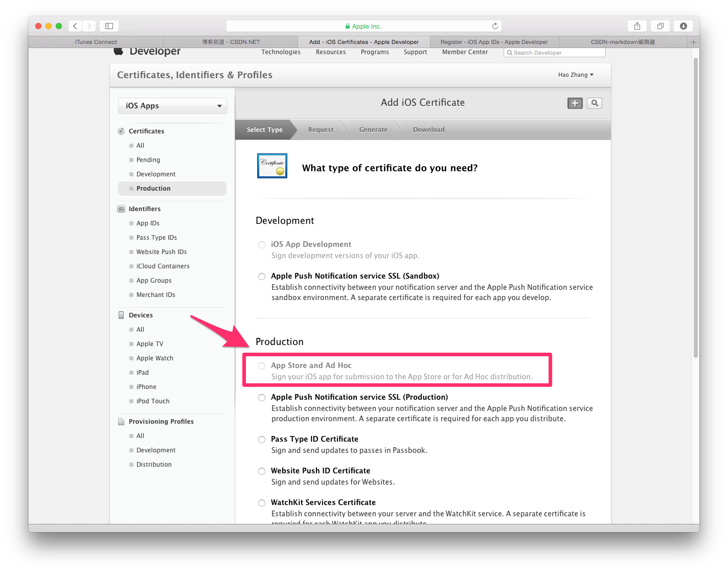
Task: Open iPod Touch devices
Action: pos(153,401)
